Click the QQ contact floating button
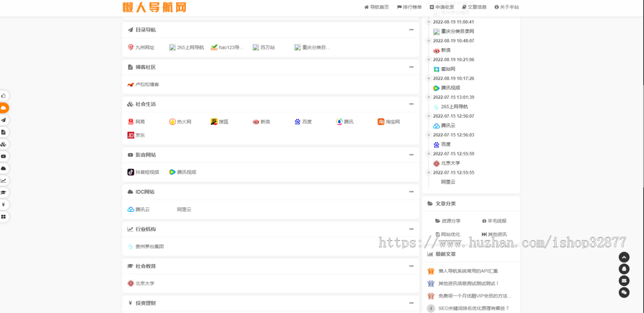The height and width of the screenshot is (313, 644). (624, 269)
